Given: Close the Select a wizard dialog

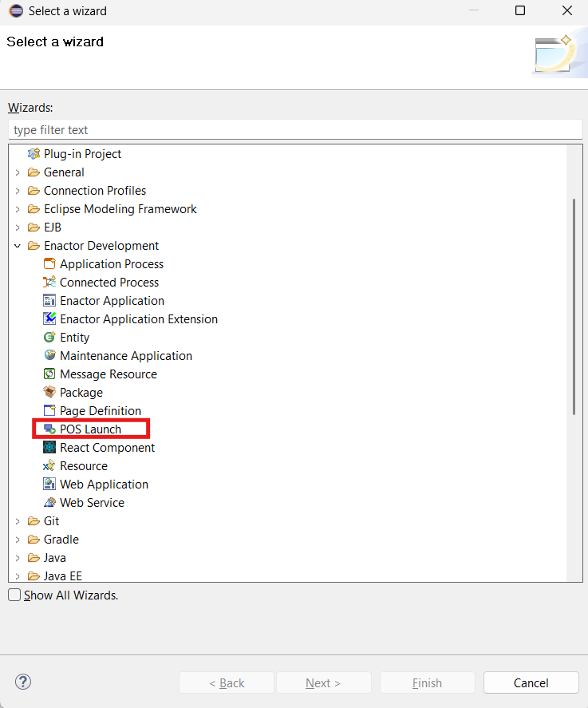Looking at the screenshot, I should [567, 10].
